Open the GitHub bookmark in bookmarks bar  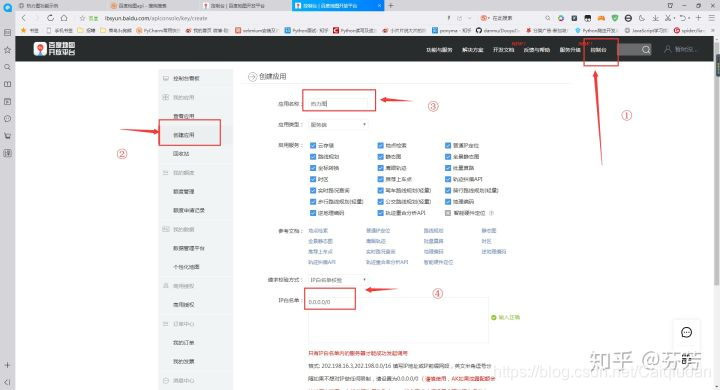(498, 30)
